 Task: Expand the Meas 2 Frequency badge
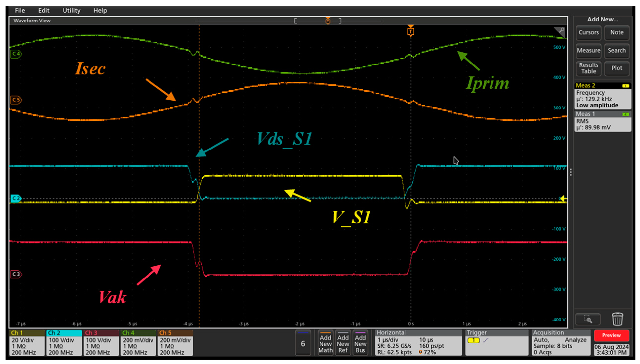point(602,96)
